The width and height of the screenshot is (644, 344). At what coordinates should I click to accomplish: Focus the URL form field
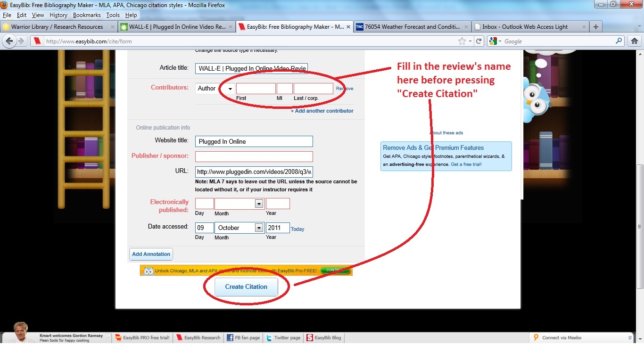pos(254,172)
